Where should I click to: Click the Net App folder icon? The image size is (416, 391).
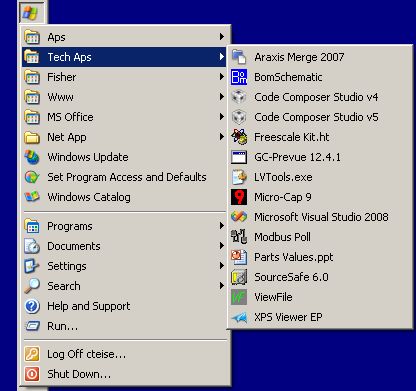pos(32,137)
